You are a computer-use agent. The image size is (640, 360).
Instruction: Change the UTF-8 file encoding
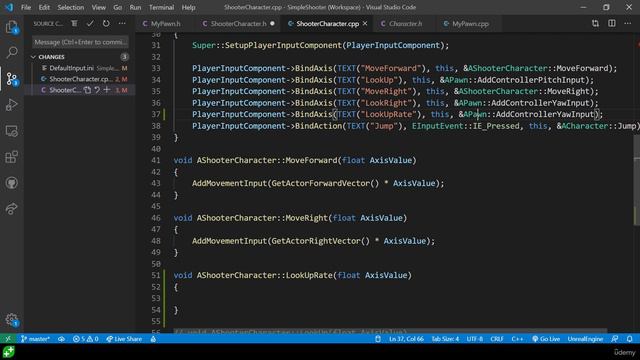474,339
